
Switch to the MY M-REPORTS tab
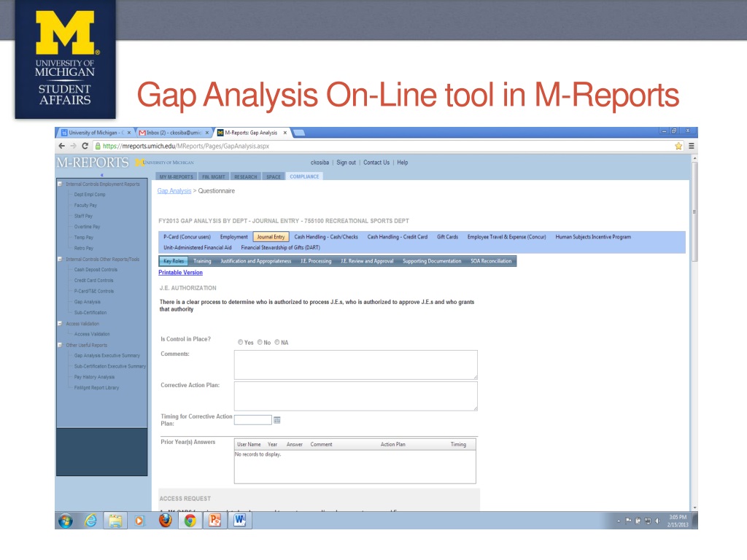(x=177, y=176)
